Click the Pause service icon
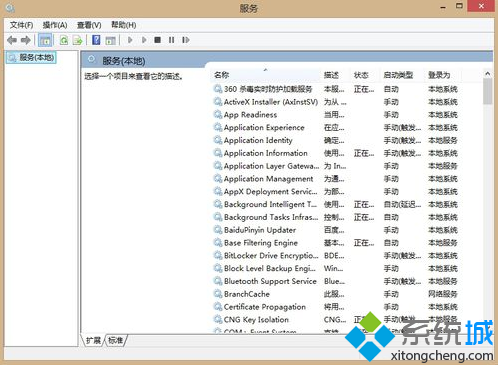Screen dimensions: 498x366 (172, 40)
